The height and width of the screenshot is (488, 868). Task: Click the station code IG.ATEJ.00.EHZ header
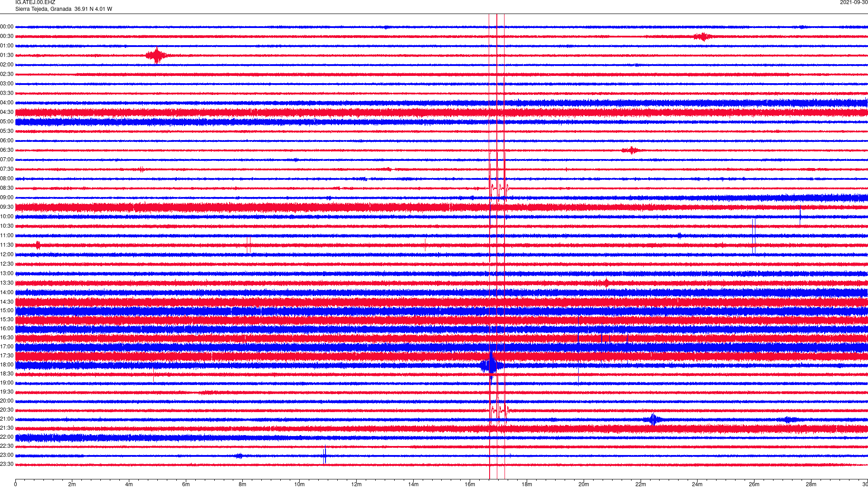tap(35, 2)
